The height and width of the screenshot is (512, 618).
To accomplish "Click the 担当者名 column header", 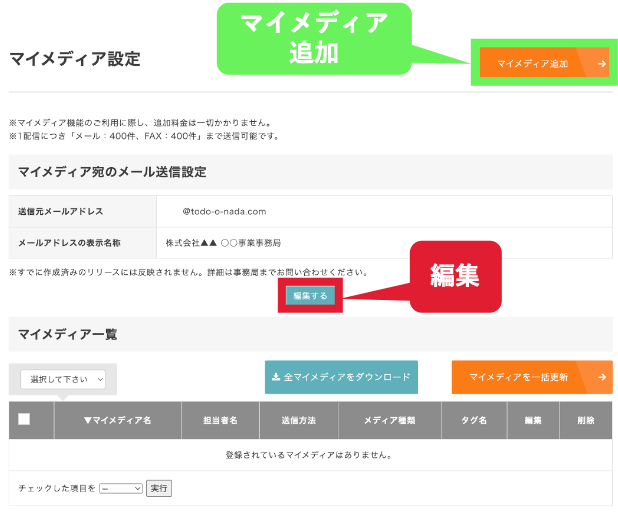I will (x=219, y=421).
